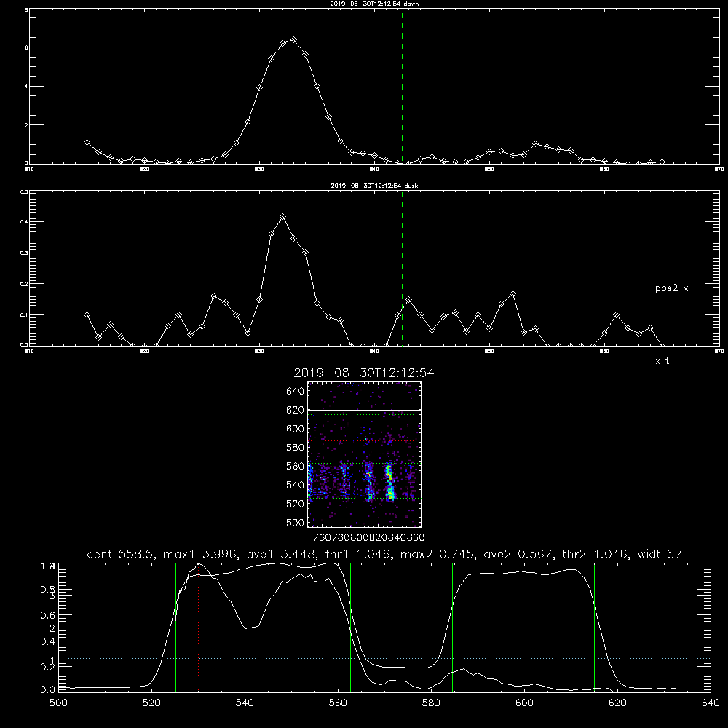Click the green boundary line at 615 in bottom plot
The width and height of the screenshot is (728, 728).
(x=594, y=628)
